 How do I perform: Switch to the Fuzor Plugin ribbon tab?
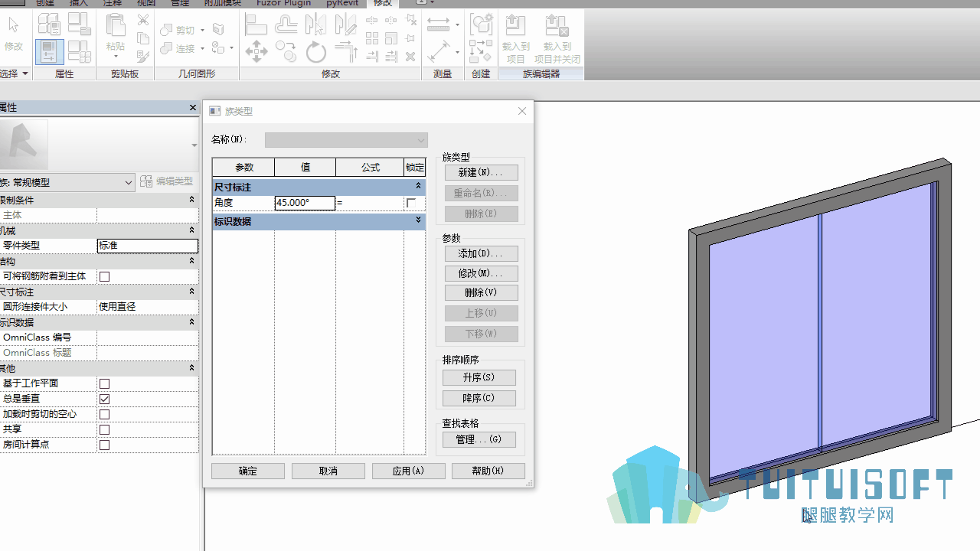click(283, 3)
